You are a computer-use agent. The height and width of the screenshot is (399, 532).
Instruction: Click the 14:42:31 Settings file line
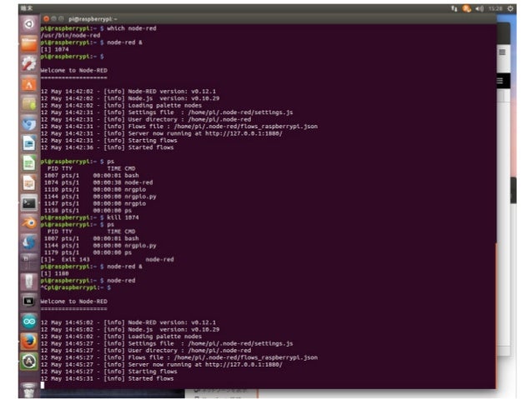(x=167, y=112)
